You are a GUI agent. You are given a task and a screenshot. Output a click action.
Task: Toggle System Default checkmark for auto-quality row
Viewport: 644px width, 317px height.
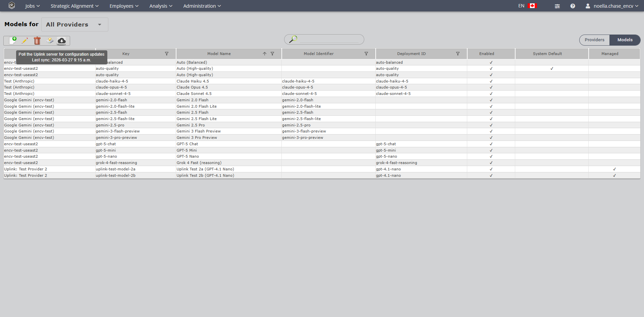(x=551, y=68)
